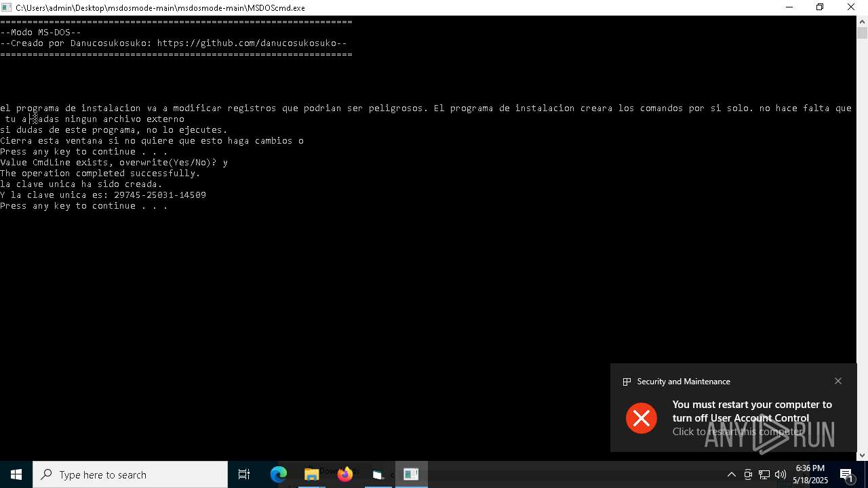868x488 pixels.
Task: Dismiss the Security and Maintenance notification
Action: click(x=838, y=381)
